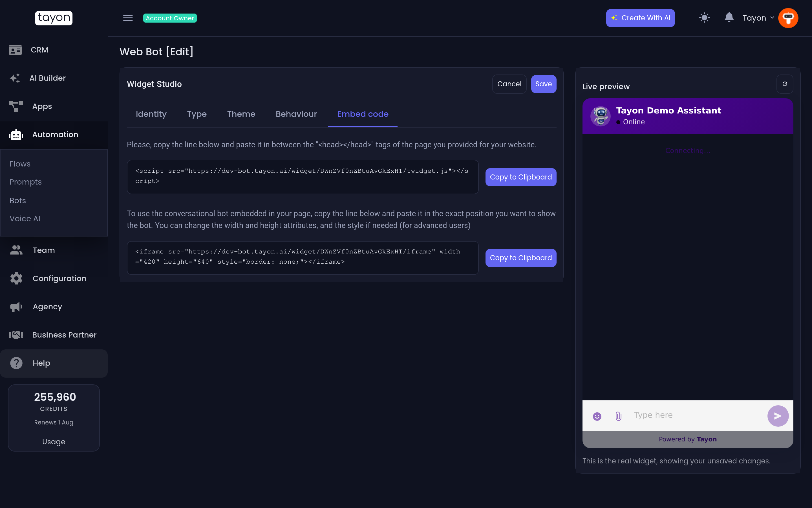Go to Voice AI submenu
812x508 pixels.
(x=25, y=218)
